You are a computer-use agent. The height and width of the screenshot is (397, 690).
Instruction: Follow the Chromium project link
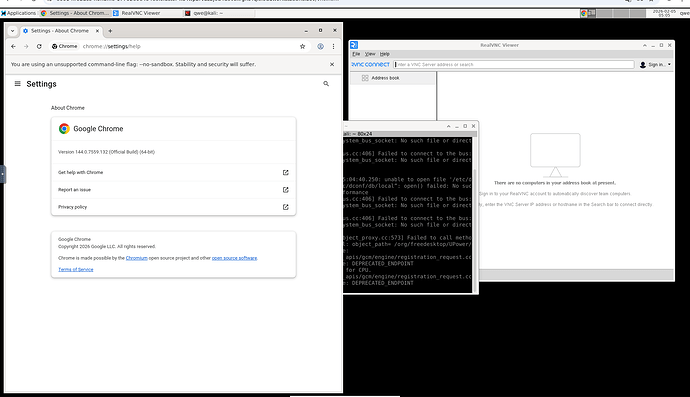136,258
